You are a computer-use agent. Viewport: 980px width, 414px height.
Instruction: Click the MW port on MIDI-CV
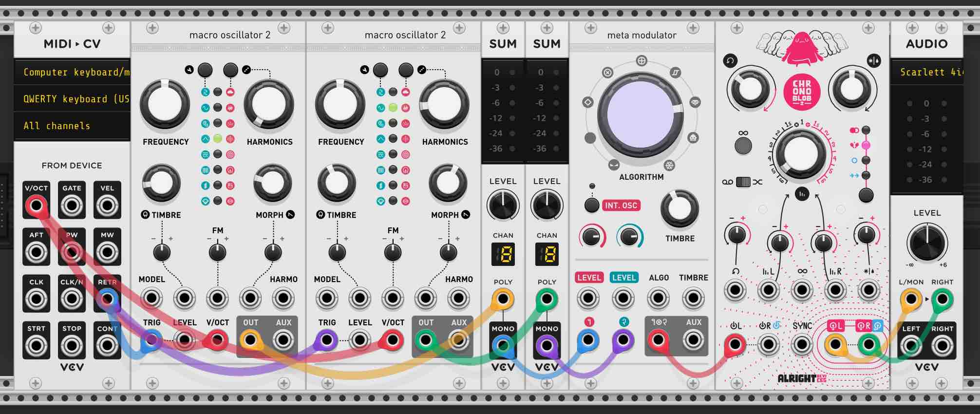click(107, 252)
